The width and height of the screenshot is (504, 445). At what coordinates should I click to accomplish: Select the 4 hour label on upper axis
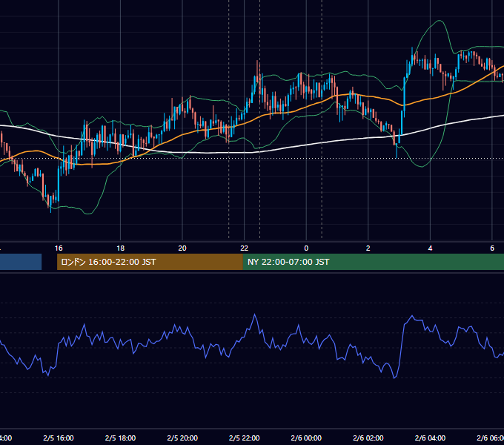pyautogui.click(x=430, y=248)
